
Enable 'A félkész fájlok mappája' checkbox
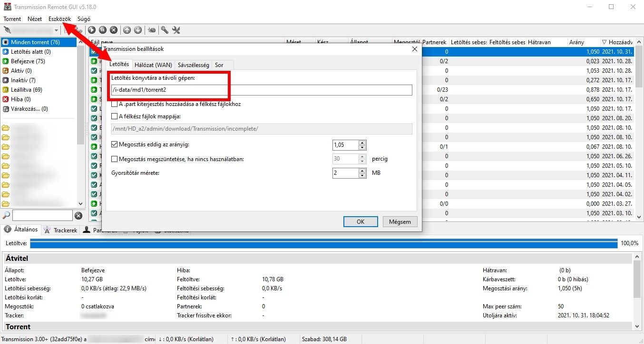114,116
